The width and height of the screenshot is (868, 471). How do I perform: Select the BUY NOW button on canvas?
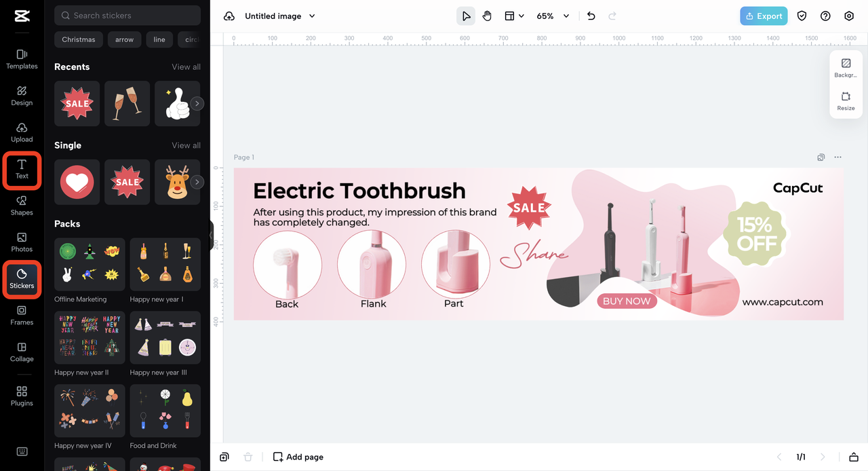point(627,301)
